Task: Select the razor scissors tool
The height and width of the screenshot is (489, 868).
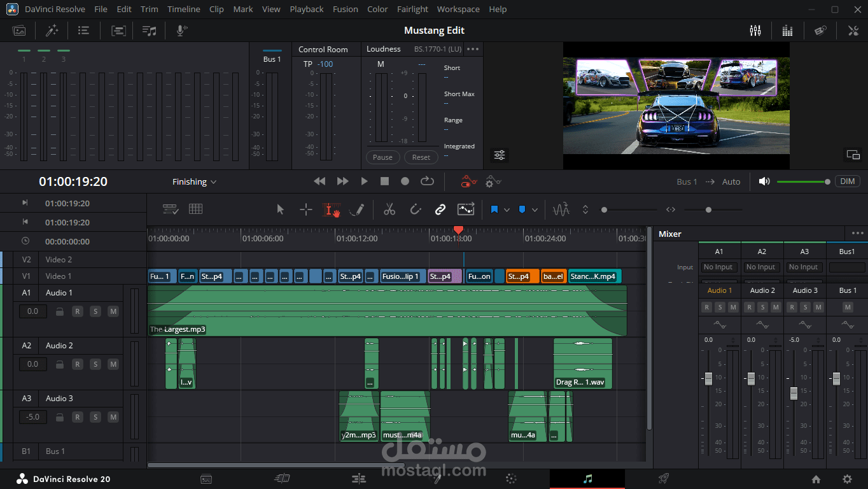Action: tap(389, 209)
